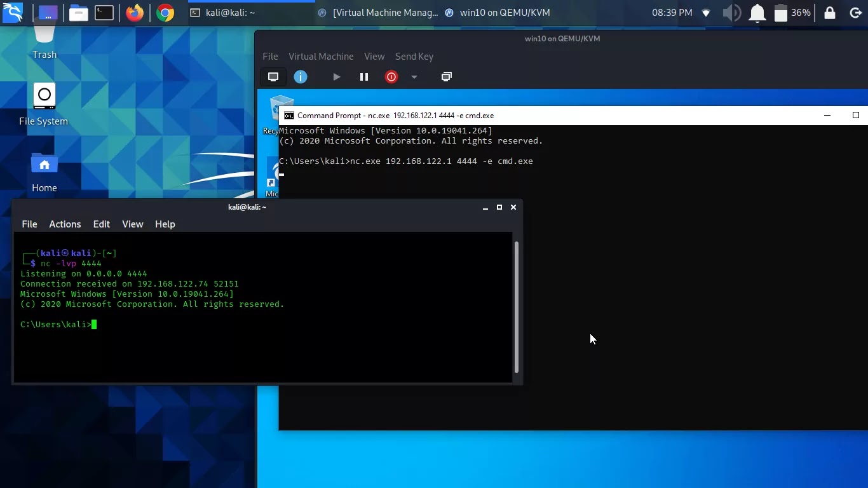Expand the shutdown options dropdown arrow
This screenshot has width=868, height=488.
point(414,77)
